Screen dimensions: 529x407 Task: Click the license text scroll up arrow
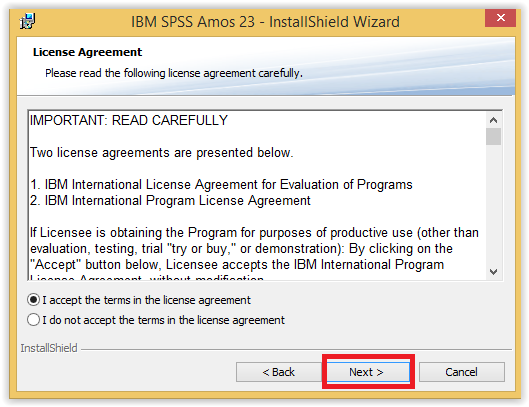coord(494,120)
